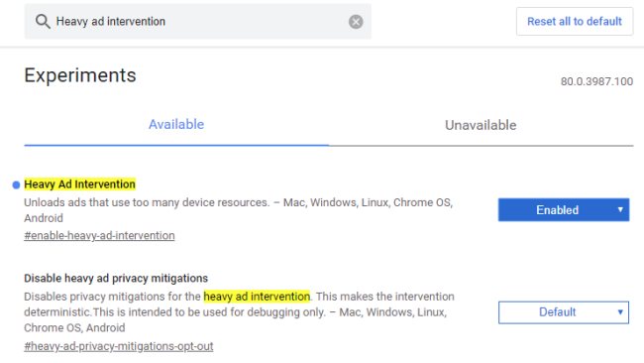Viewport: 644px width, 363px height.
Task: Click the highlighted 'heavy ad intervention' phrase in description
Action: point(257,297)
